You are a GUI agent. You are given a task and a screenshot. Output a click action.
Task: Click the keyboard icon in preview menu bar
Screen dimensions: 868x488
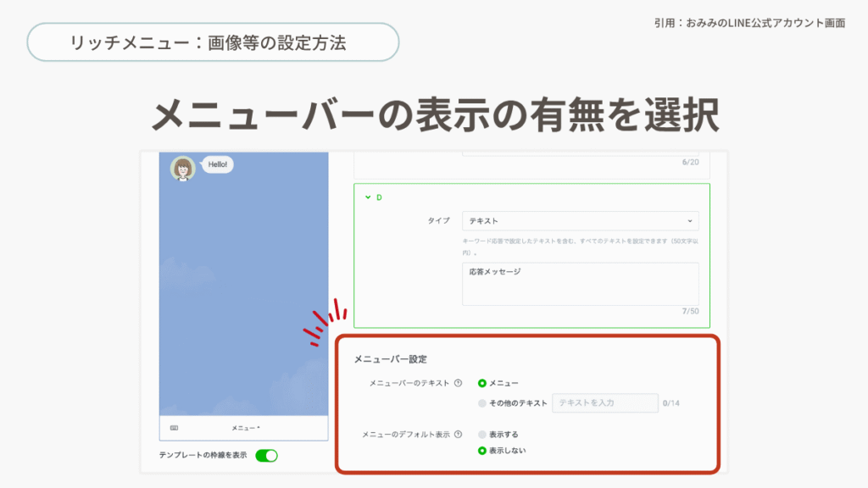[x=174, y=429]
